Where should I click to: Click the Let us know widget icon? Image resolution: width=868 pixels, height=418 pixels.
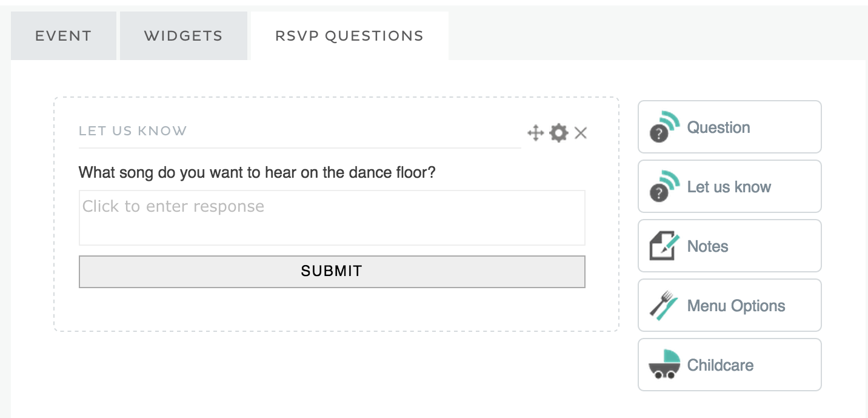664,186
